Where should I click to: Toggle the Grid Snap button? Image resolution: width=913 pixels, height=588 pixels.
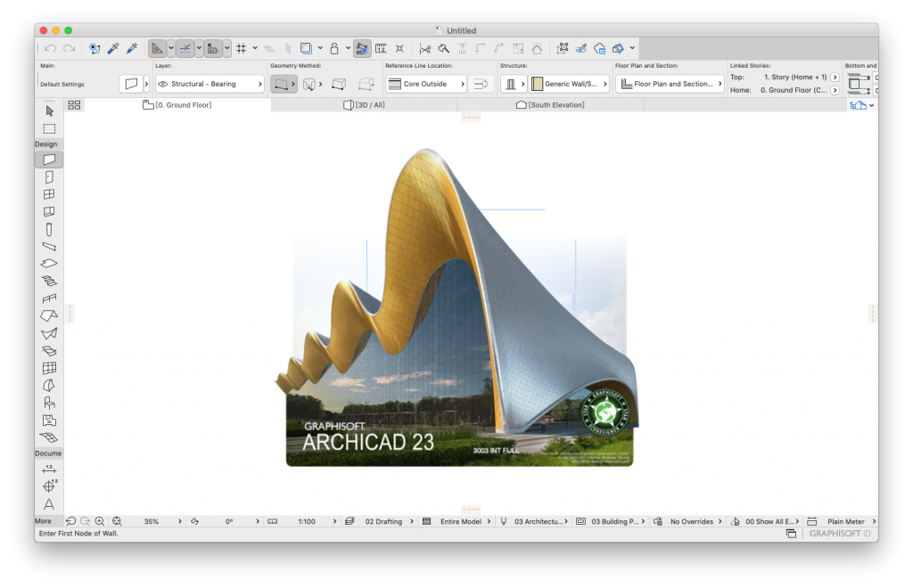[241, 48]
